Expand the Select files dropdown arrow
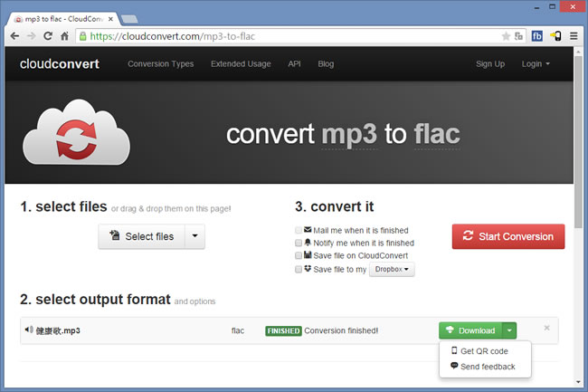 coord(195,236)
